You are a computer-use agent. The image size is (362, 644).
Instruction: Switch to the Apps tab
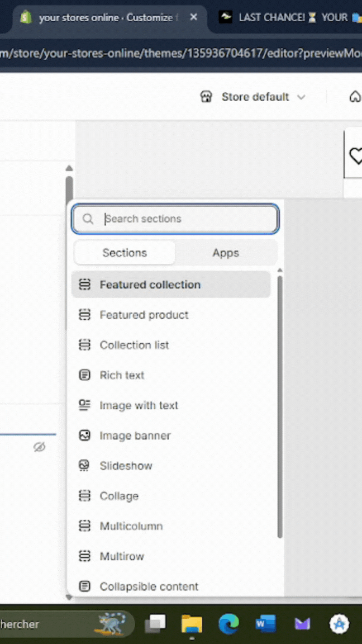coord(226,253)
